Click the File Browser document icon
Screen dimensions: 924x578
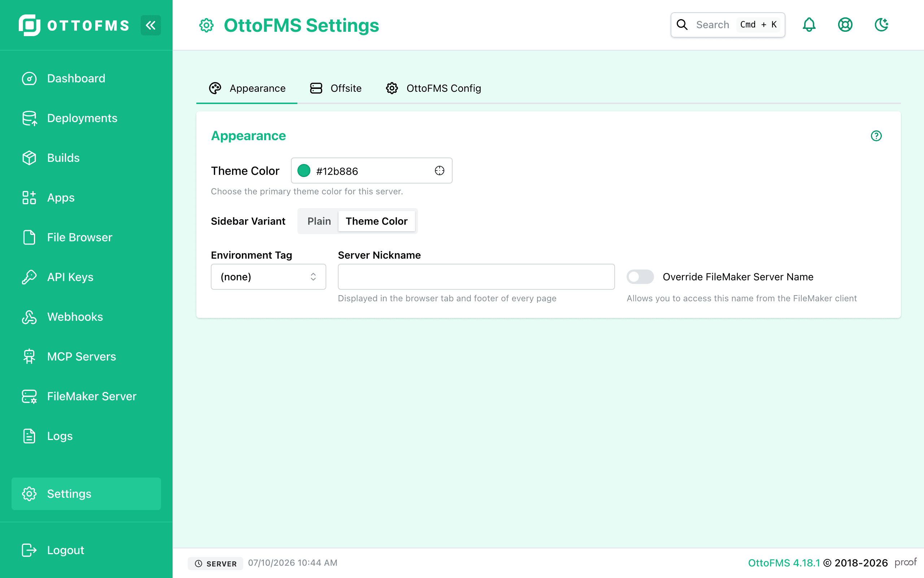(x=29, y=237)
